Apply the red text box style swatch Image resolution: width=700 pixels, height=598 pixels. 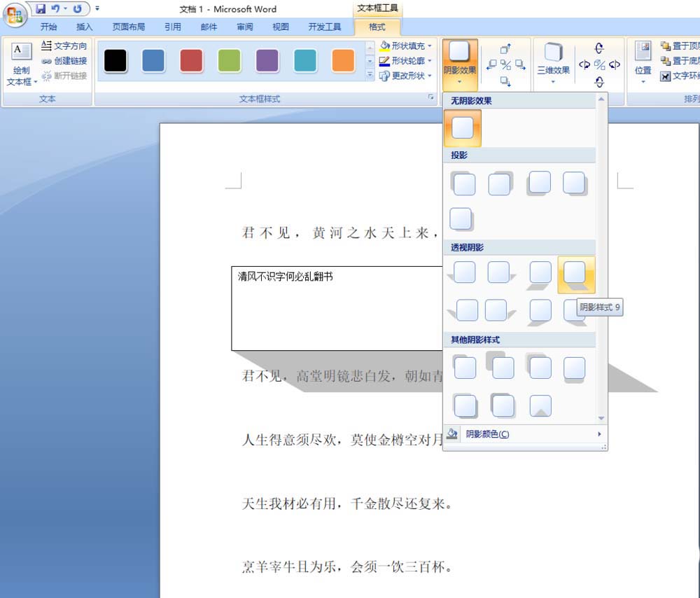[191, 61]
